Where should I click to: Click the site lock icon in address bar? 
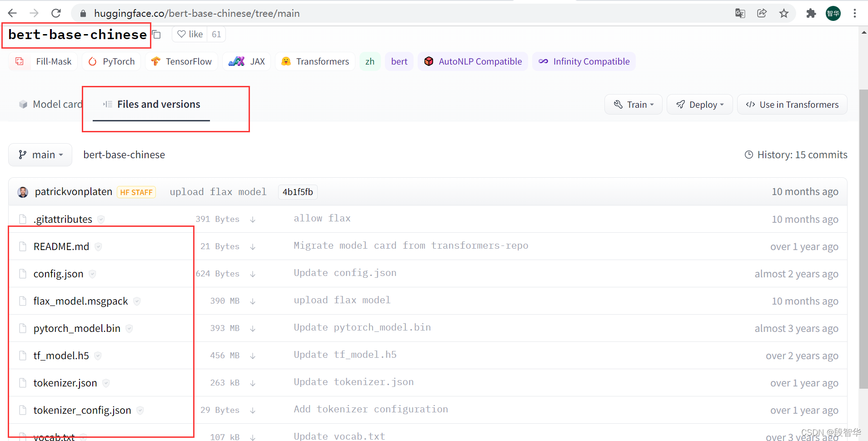83,14
